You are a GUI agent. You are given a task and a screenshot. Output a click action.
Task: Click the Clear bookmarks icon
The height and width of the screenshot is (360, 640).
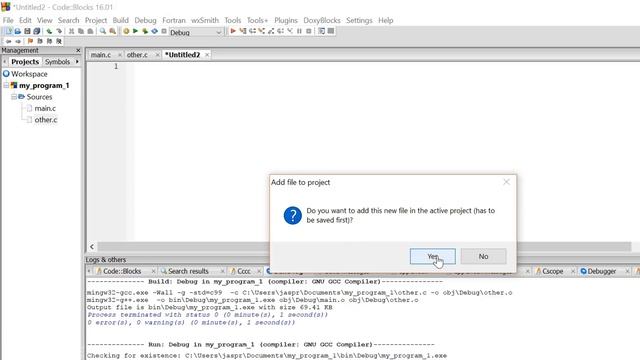click(59, 41)
